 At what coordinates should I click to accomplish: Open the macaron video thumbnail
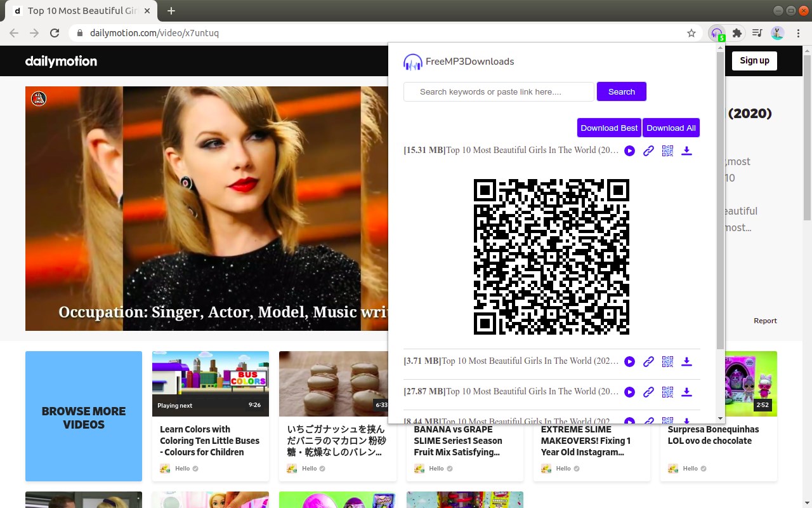click(334, 384)
